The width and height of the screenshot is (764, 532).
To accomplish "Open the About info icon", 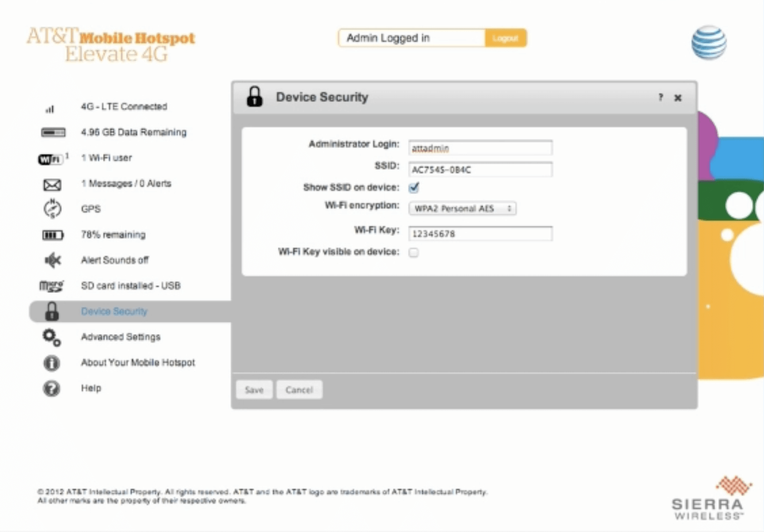I will click(x=51, y=363).
